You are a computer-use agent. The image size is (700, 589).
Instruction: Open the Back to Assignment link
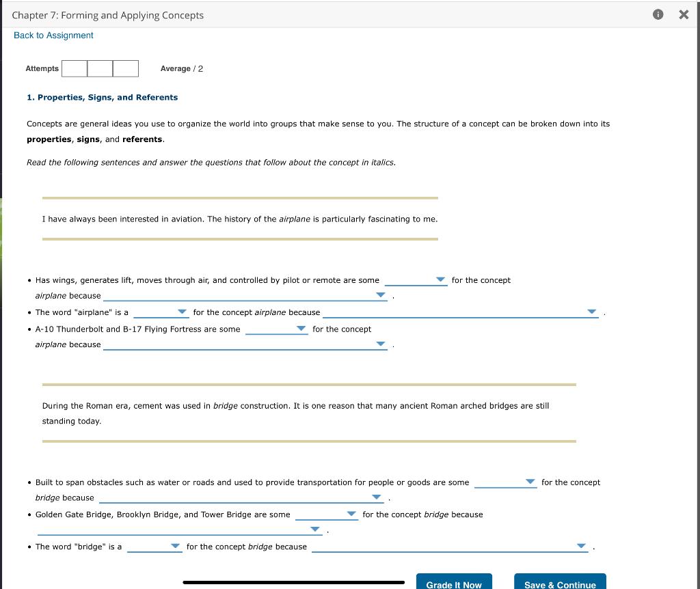[53, 35]
